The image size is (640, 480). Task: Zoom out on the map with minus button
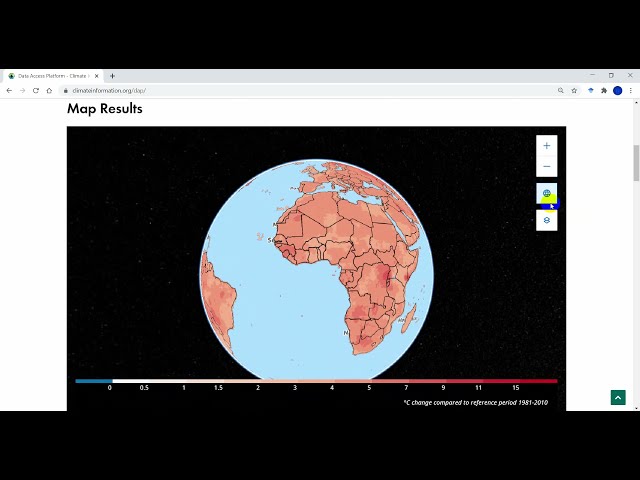pyautogui.click(x=547, y=167)
